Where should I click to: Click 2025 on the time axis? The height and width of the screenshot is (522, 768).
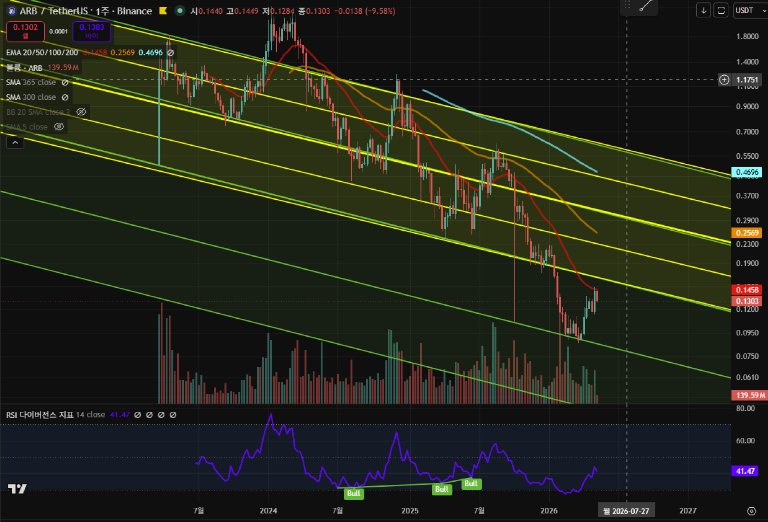[410, 511]
